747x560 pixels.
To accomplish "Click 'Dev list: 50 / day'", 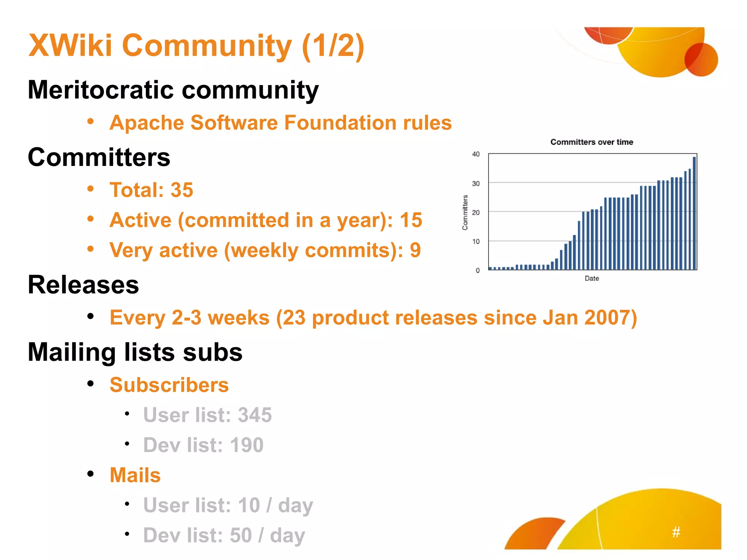I will 224,536.
